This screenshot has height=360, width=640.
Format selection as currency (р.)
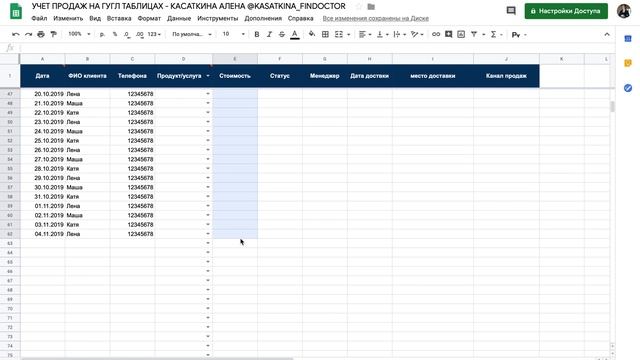[102, 35]
